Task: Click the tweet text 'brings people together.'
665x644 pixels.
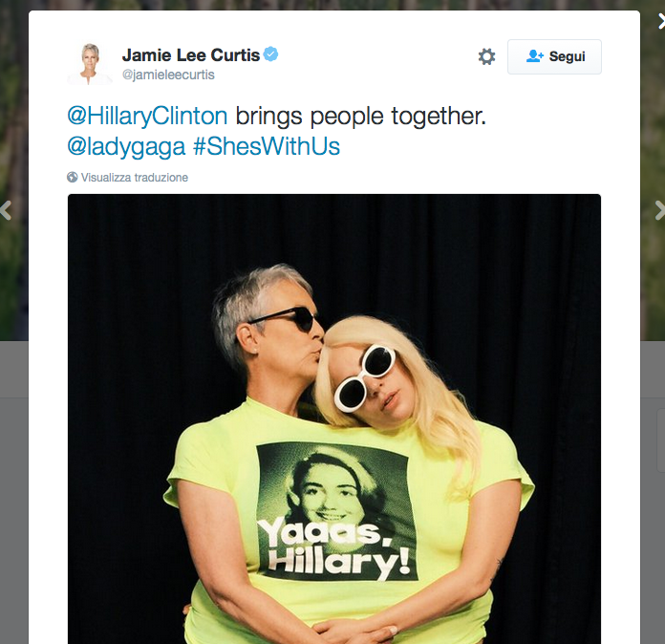Action: point(360,116)
